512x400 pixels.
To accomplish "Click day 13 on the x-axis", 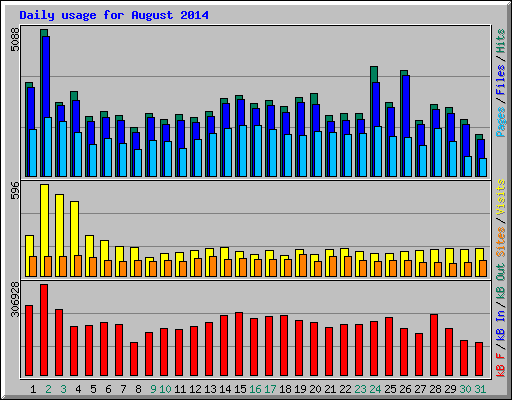I will [210, 389].
